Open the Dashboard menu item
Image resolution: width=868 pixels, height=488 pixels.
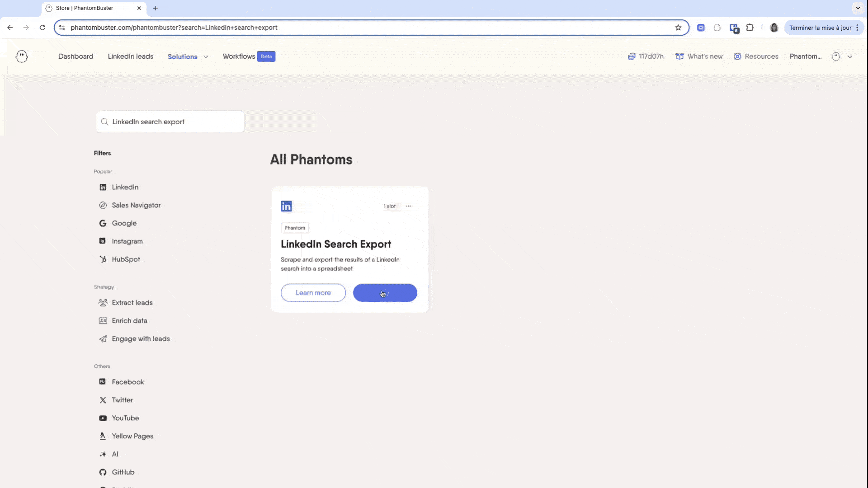pos(75,56)
